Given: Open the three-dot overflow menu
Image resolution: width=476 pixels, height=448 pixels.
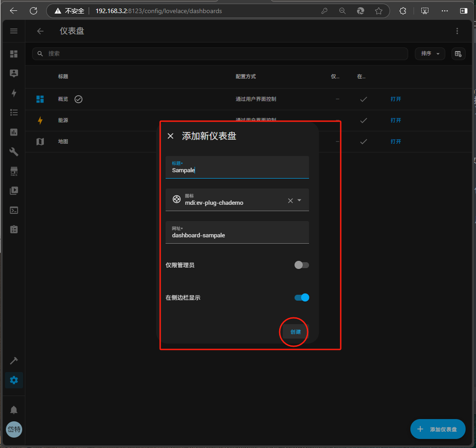Looking at the screenshot, I should coord(457,31).
